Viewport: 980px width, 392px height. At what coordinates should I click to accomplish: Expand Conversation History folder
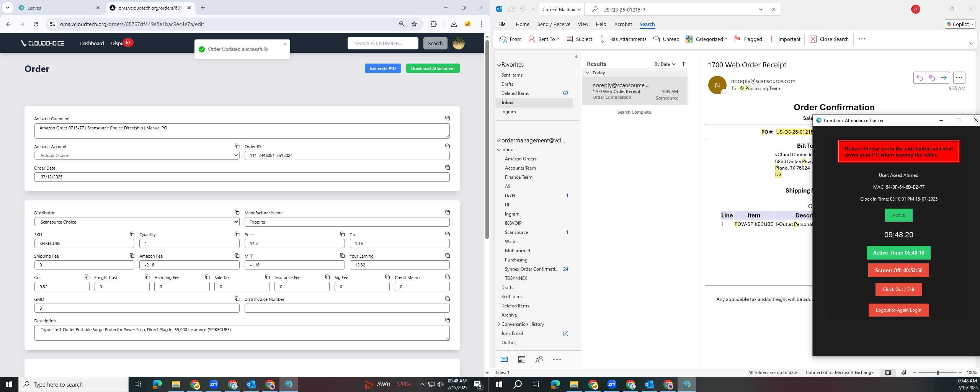pos(499,324)
